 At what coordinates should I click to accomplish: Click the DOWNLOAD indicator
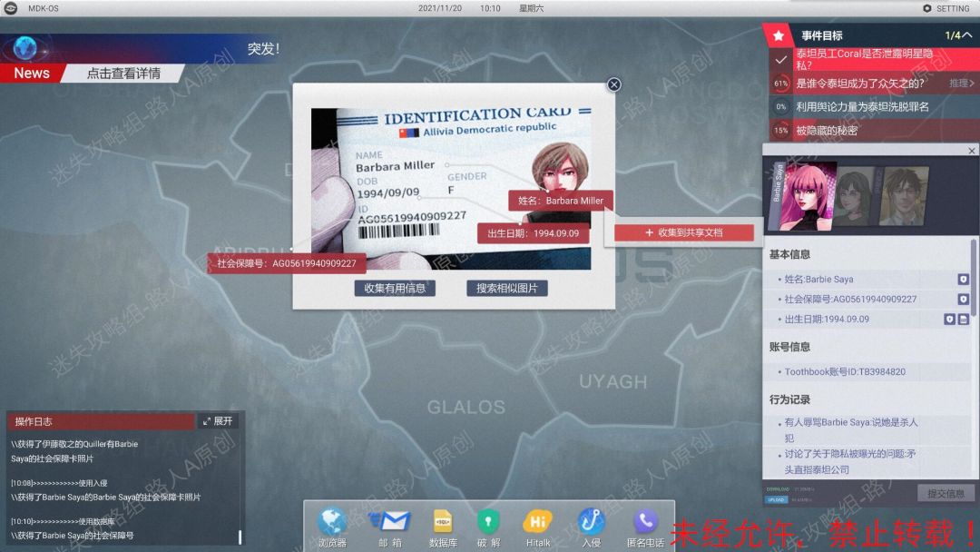pyautogui.click(x=778, y=489)
